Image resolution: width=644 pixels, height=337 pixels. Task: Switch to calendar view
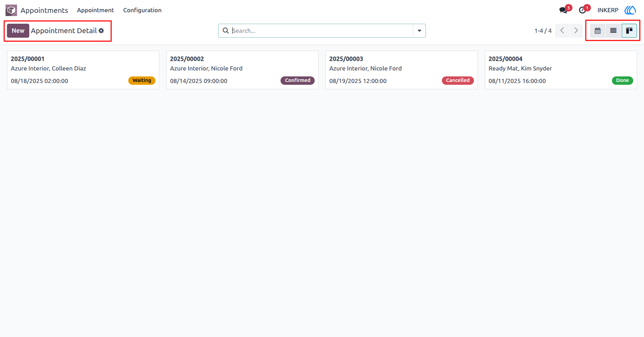[598, 31]
